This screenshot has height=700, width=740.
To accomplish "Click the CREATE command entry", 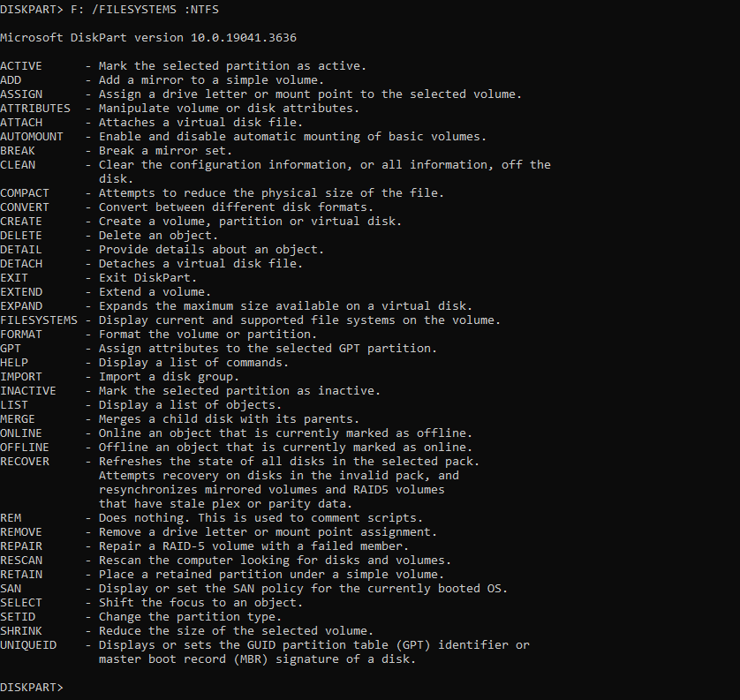I will coord(21,222).
